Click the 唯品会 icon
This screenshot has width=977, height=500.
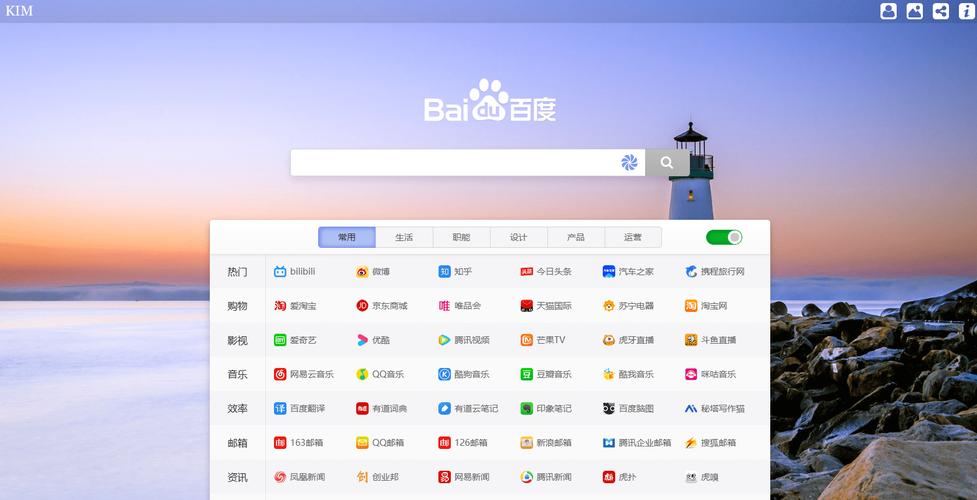(444, 306)
